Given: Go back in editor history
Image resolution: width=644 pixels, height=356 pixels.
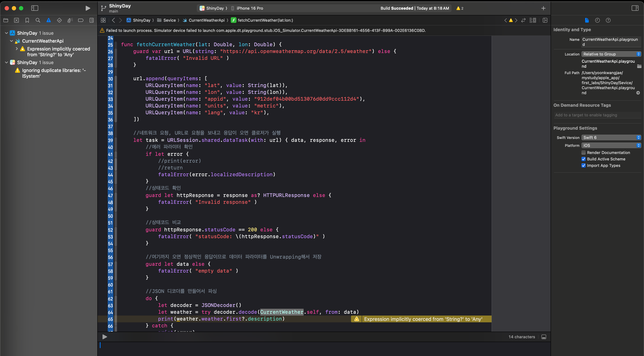Looking at the screenshot, I should (x=113, y=20).
